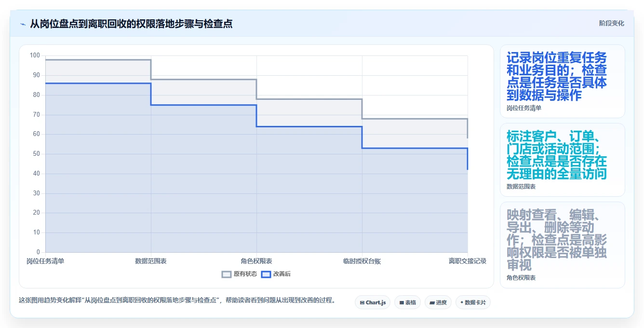Toggle 原有状态 legend entry
The image size is (644, 328).
coord(239,274)
